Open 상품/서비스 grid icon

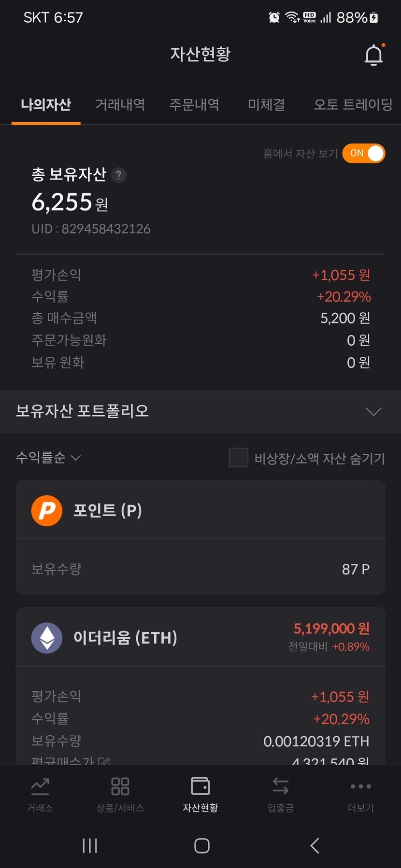120,786
